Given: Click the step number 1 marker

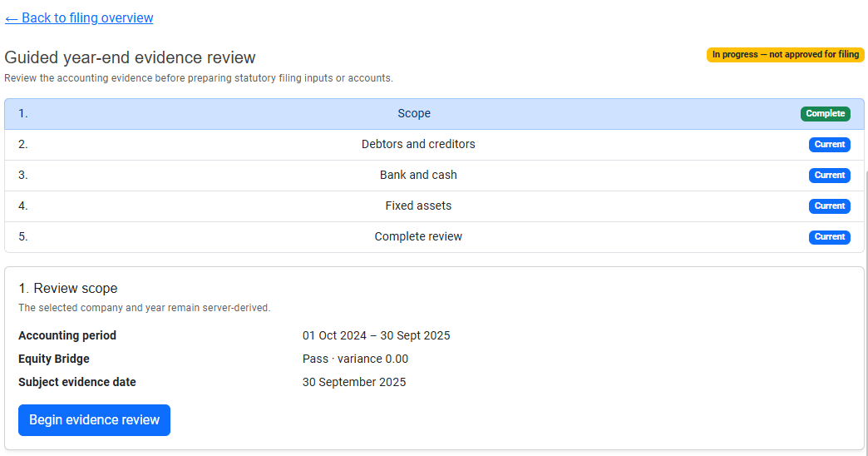Looking at the screenshot, I should [x=22, y=114].
